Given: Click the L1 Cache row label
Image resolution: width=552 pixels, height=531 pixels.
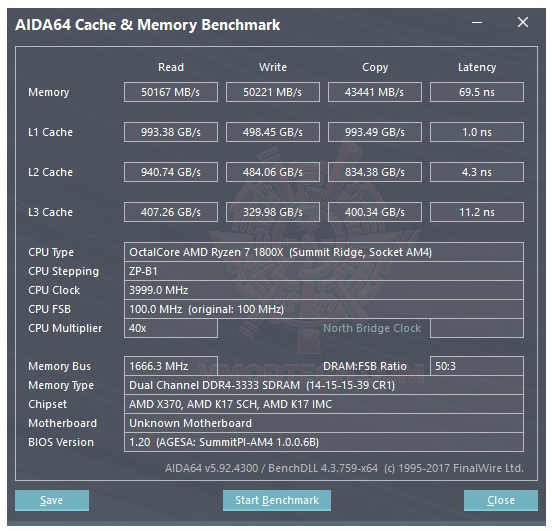Looking at the screenshot, I should point(50,132).
